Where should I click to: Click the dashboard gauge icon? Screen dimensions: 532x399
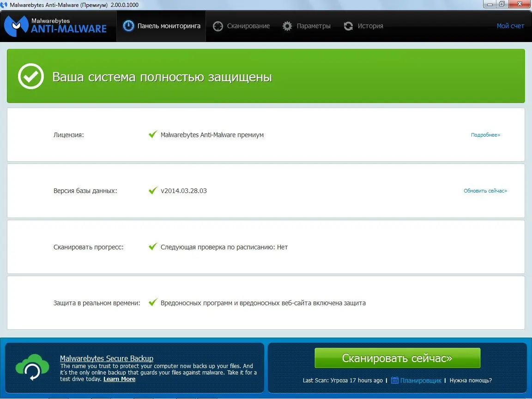[128, 26]
